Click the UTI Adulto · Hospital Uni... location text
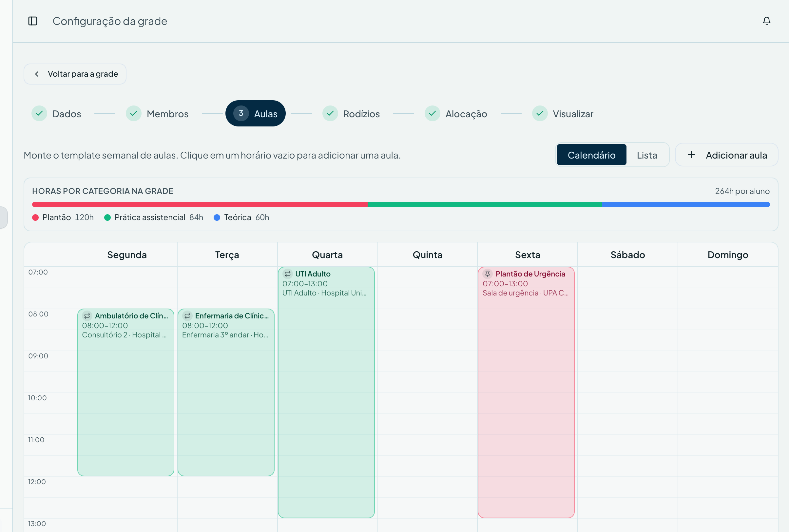Screen dimensions: 789x532 tap(324, 293)
